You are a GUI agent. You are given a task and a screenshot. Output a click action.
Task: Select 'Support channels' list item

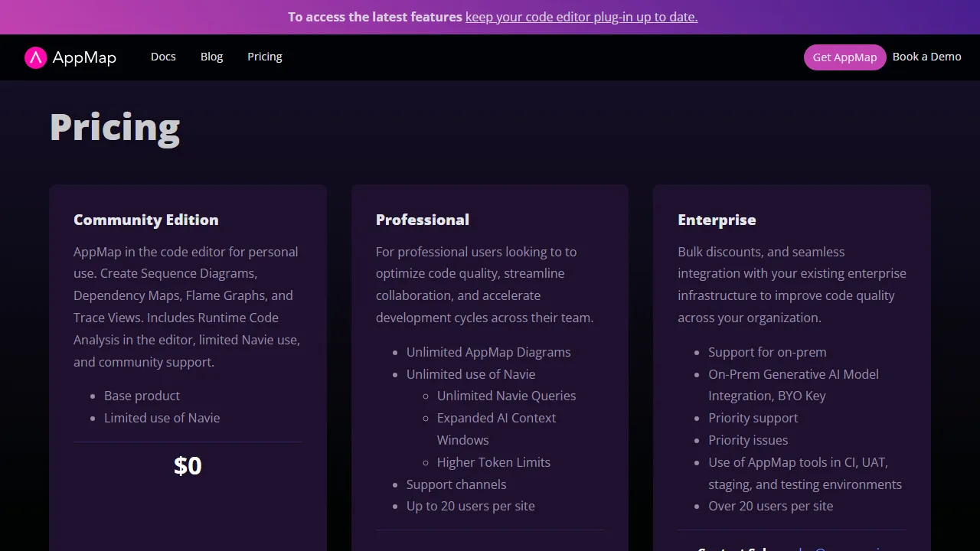(x=456, y=484)
